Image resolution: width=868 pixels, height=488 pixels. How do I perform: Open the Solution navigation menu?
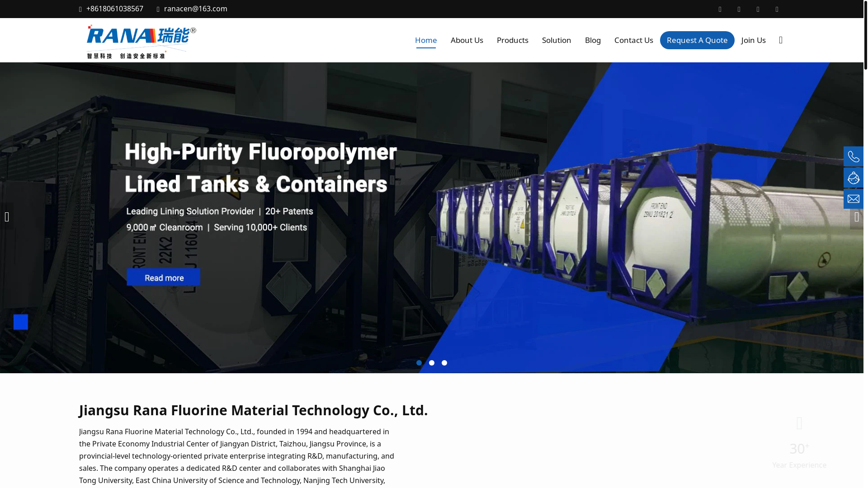[556, 40]
